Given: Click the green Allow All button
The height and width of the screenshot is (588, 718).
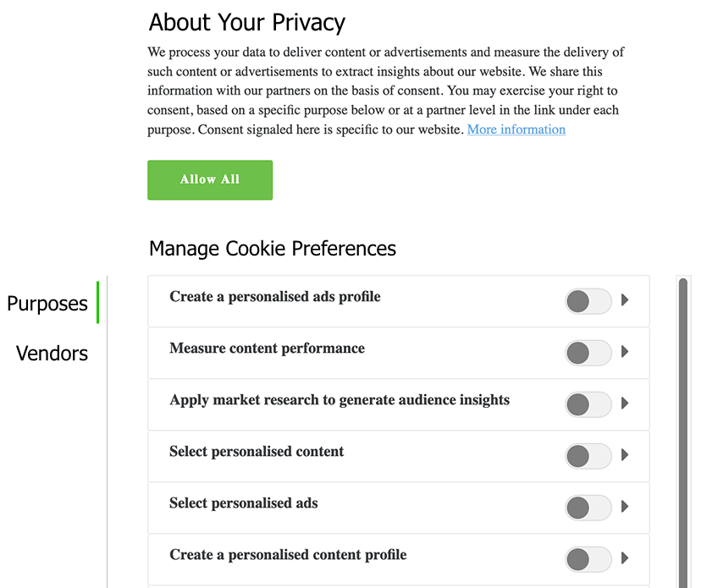Looking at the screenshot, I should [x=210, y=180].
